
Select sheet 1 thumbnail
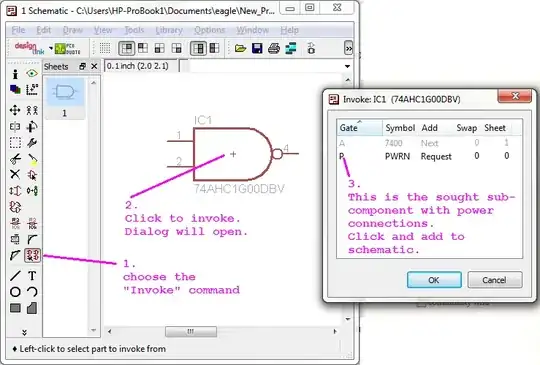pos(64,98)
